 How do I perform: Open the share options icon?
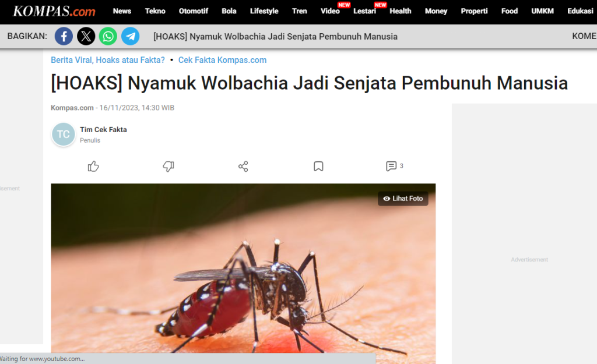(243, 166)
